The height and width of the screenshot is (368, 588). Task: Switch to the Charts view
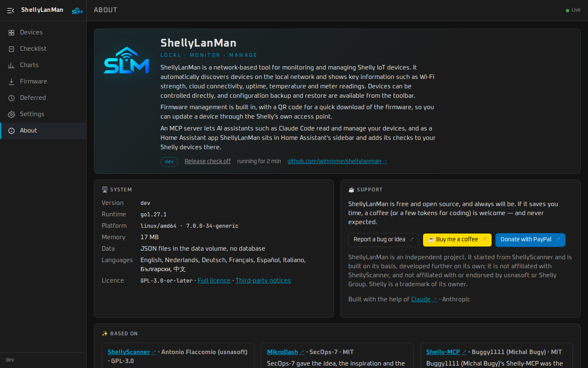[x=43, y=65]
